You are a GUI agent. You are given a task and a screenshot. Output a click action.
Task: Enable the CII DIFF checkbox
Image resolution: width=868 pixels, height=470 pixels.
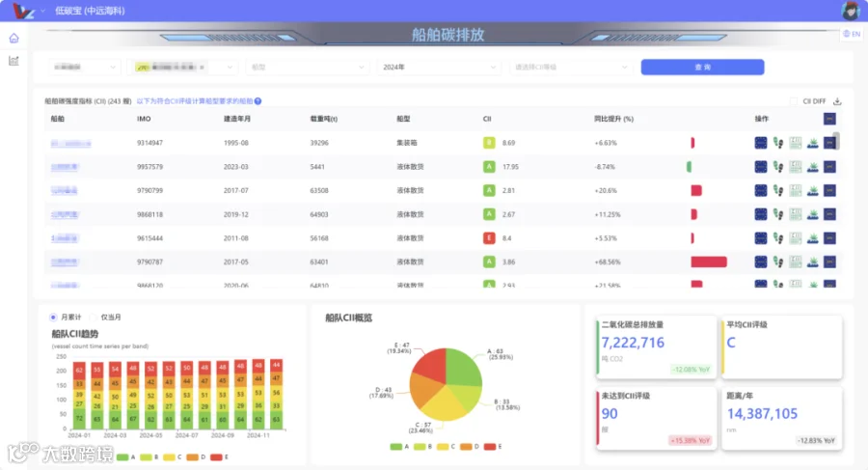click(794, 101)
